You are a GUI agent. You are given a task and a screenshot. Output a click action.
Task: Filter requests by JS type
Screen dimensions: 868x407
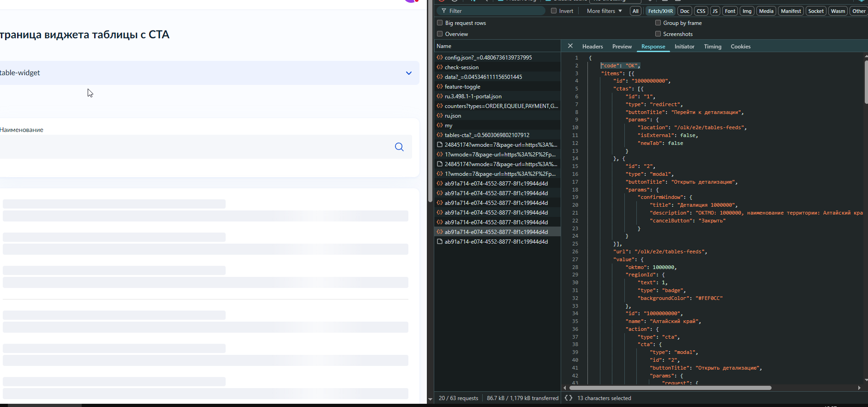point(715,11)
